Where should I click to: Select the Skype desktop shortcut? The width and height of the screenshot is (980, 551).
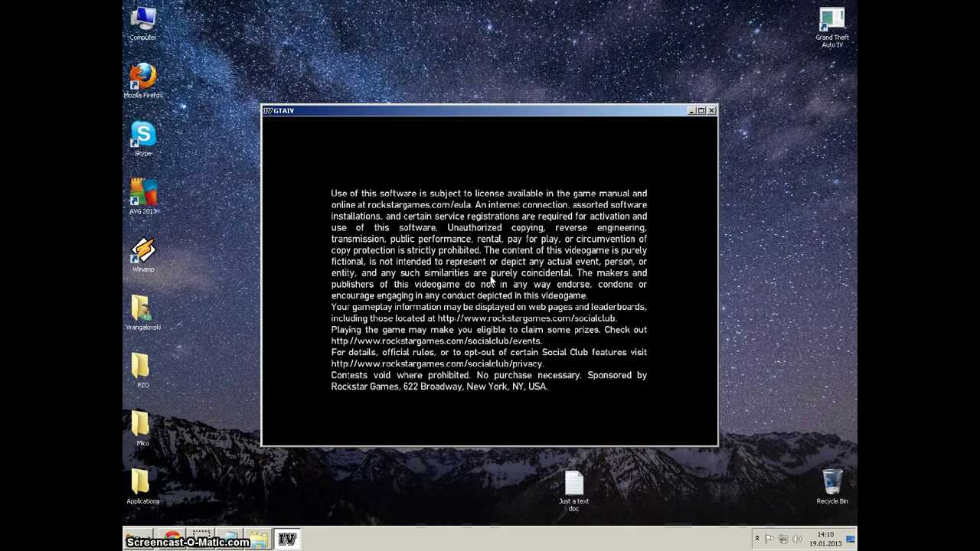click(143, 139)
